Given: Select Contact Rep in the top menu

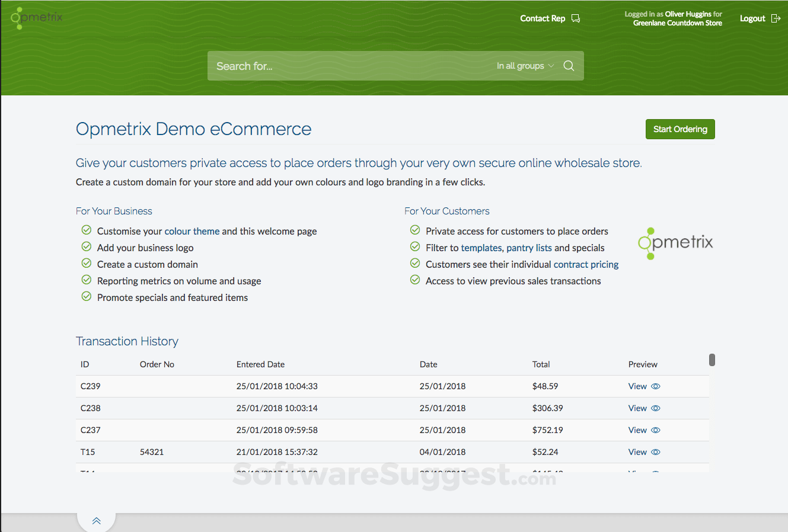Looking at the screenshot, I should point(542,18).
